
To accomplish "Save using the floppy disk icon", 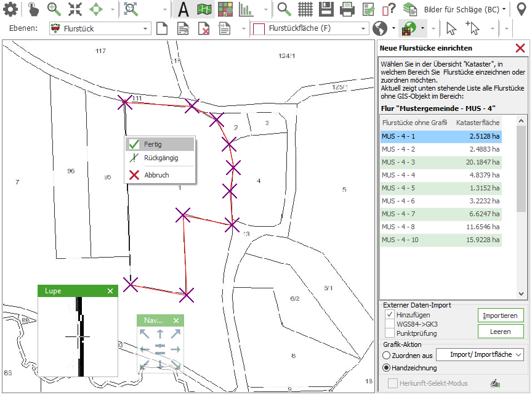I will 326,9.
